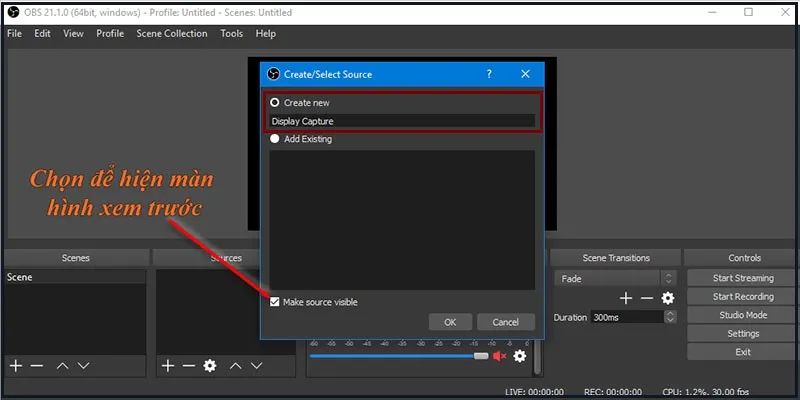Image resolution: width=800 pixels, height=400 pixels.
Task: Add a scene transition with plus icon
Action: [x=626, y=298]
